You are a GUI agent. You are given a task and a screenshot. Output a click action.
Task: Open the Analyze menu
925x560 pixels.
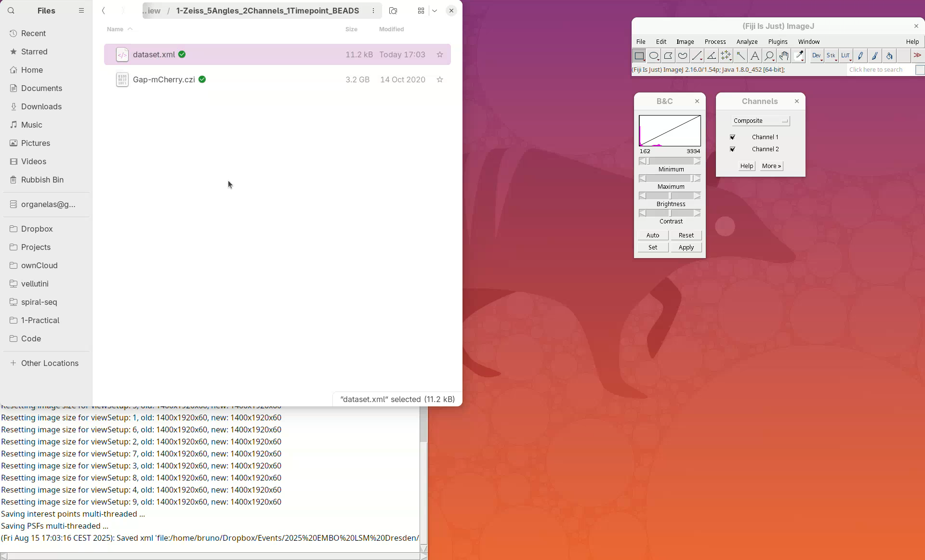click(747, 42)
